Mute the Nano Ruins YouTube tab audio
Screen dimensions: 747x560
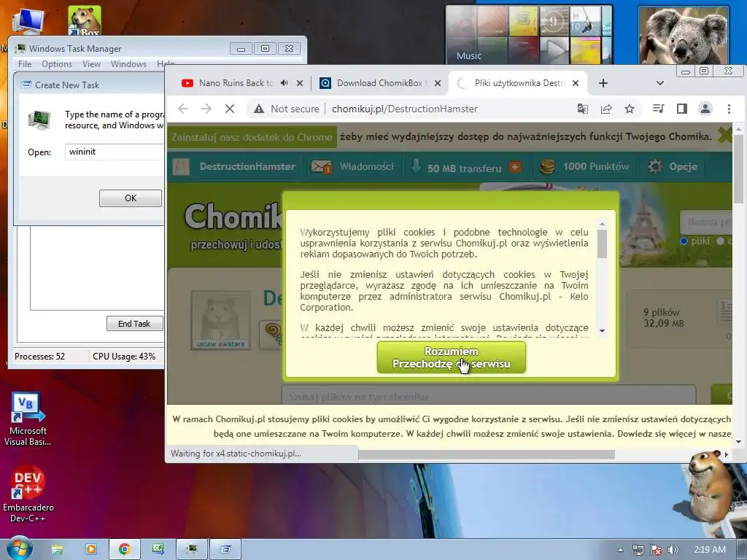pos(285,83)
